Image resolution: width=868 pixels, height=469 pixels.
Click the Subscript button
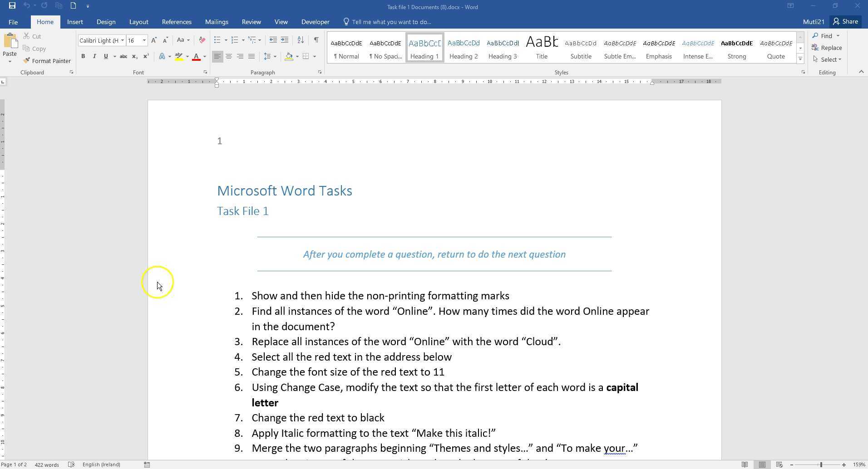pyautogui.click(x=134, y=56)
